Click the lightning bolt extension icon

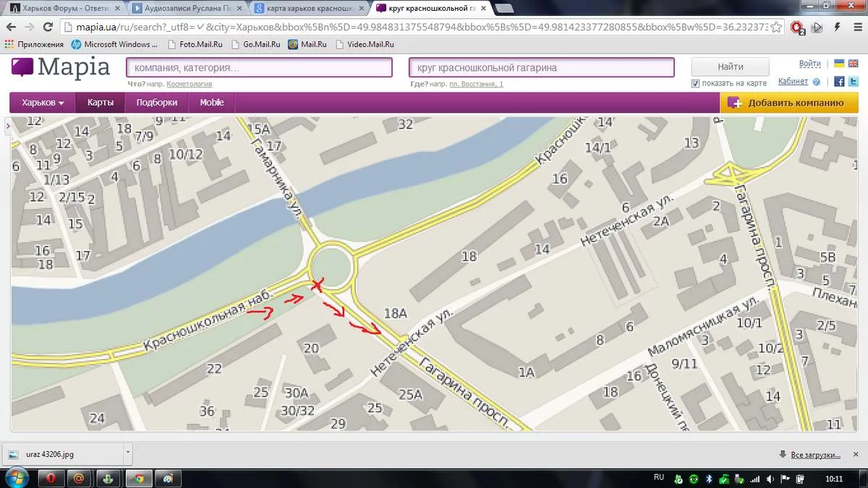(835, 27)
